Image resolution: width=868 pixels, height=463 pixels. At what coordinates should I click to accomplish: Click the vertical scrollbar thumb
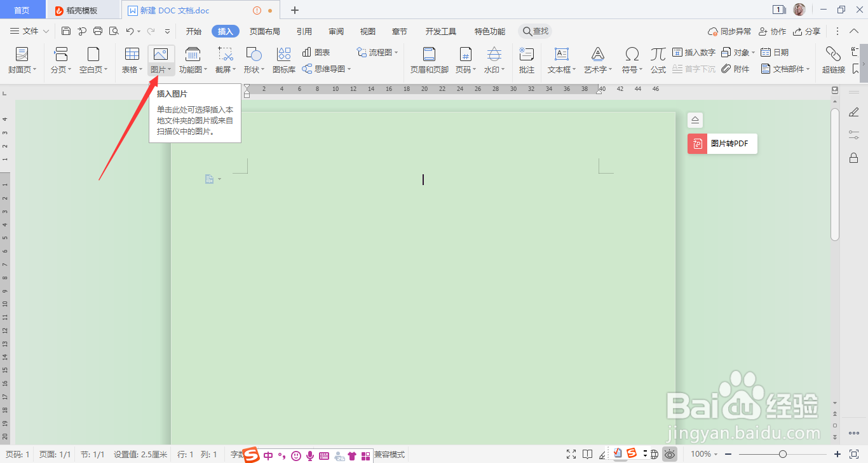(835, 175)
